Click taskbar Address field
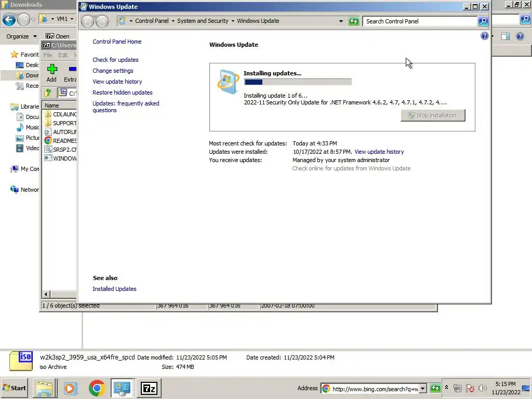 (x=370, y=389)
